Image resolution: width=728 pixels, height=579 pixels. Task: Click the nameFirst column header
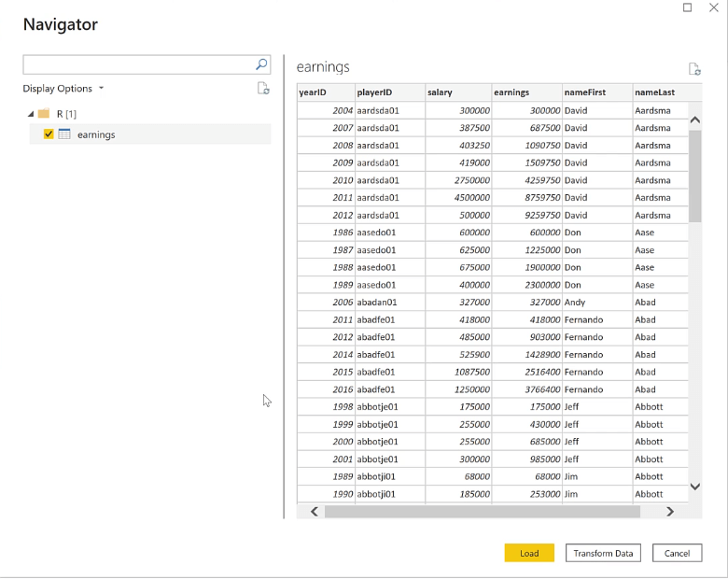tap(597, 92)
